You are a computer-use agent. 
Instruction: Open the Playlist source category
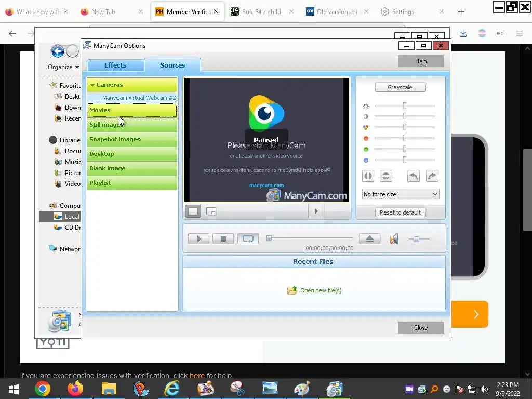(x=132, y=183)
